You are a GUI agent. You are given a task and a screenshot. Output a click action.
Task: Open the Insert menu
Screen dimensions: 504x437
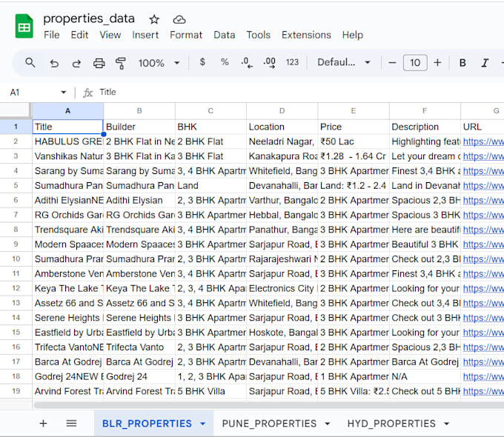click(145, 35)
